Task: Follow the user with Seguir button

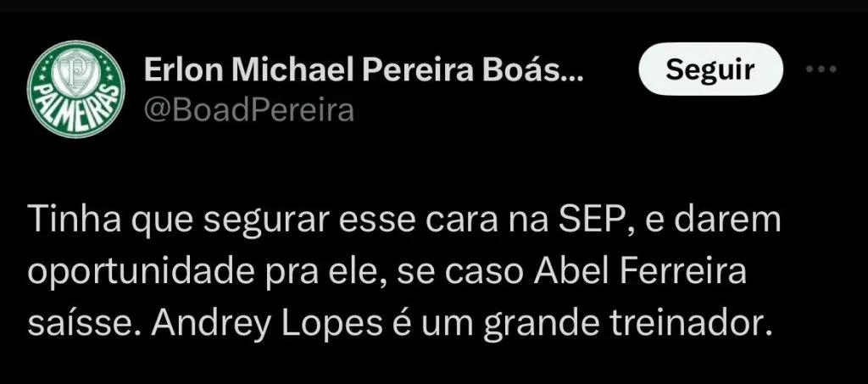Action: 709,70
